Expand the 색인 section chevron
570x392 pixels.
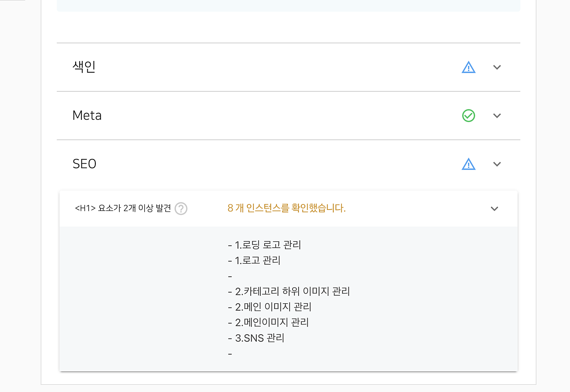(x=497, y=67)
